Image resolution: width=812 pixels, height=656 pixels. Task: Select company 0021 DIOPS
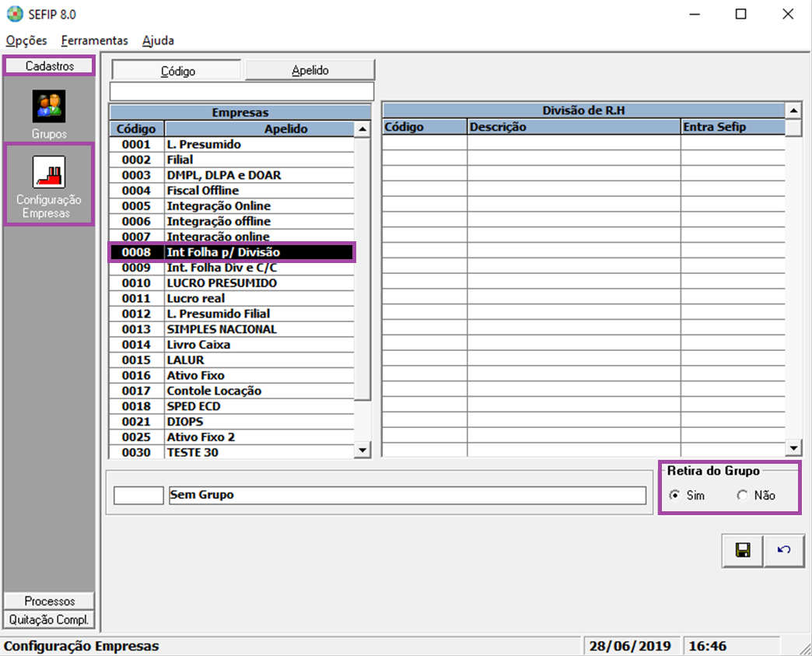[x=232, y=422]
